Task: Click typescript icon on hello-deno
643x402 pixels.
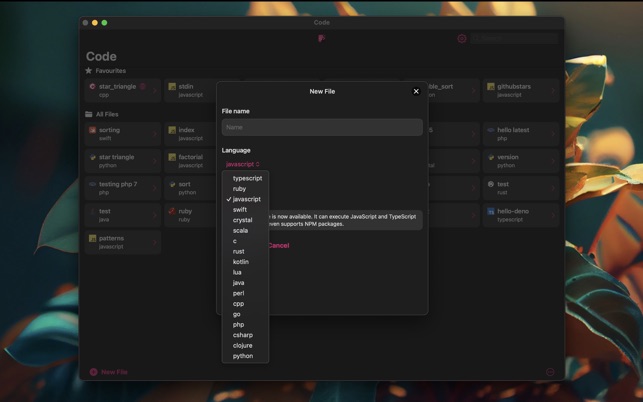Action: tap(491, 211)
